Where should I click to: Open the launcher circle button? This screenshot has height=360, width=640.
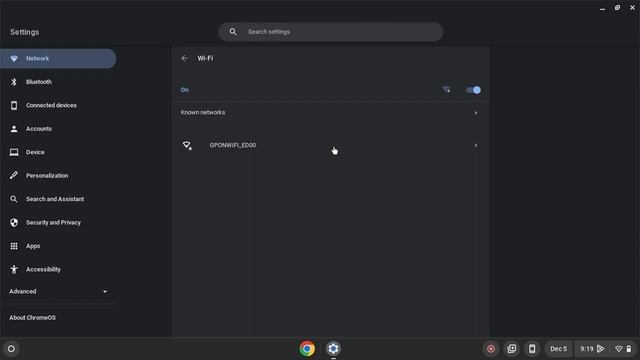click(11, 349)
